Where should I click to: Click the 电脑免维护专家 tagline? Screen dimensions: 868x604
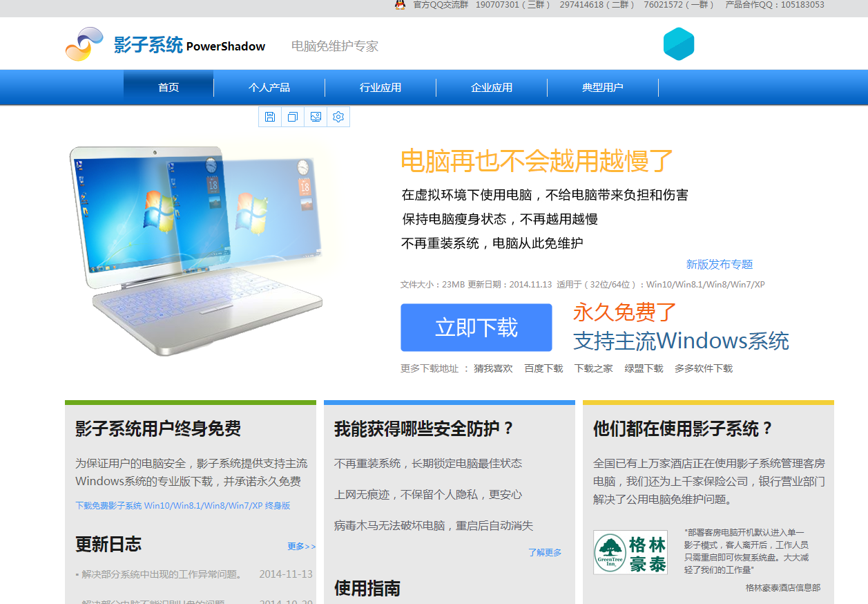335,46
